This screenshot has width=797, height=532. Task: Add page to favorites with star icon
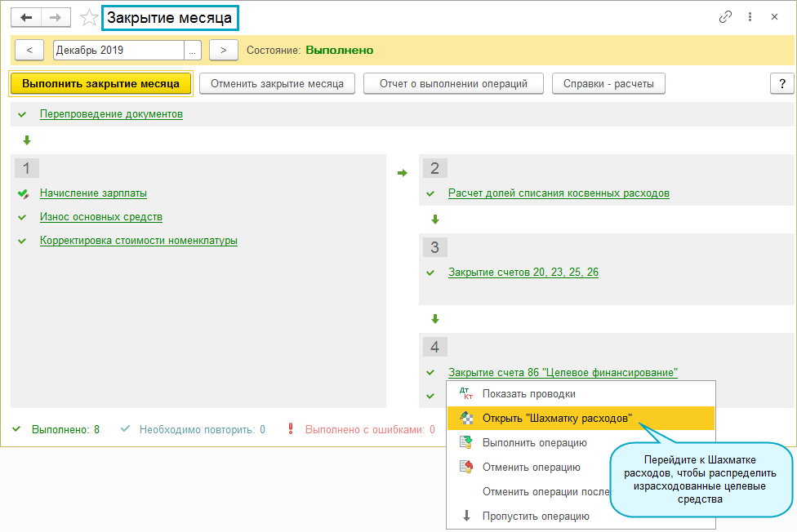click(89, 18)
